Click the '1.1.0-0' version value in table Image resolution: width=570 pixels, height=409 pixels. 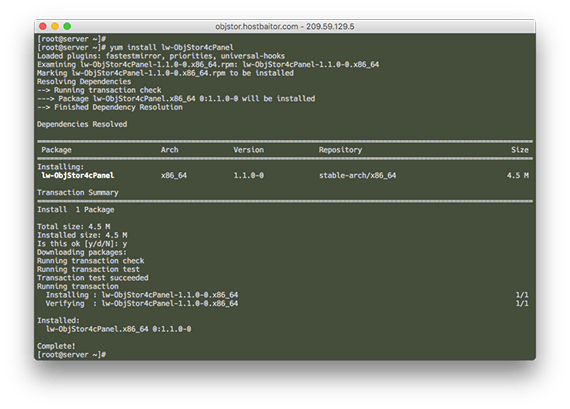(249, 176)
